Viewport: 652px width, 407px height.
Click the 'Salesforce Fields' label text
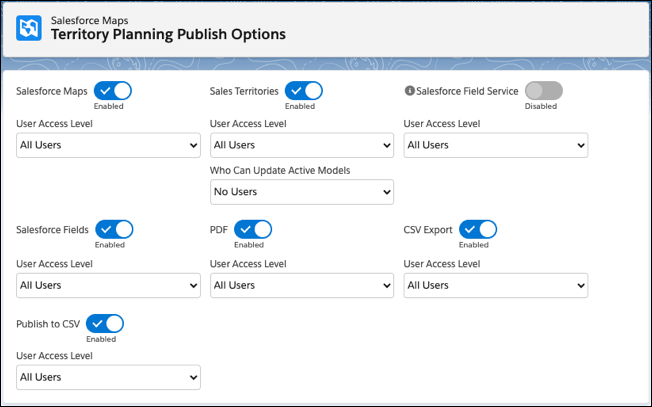pos(52,230)
